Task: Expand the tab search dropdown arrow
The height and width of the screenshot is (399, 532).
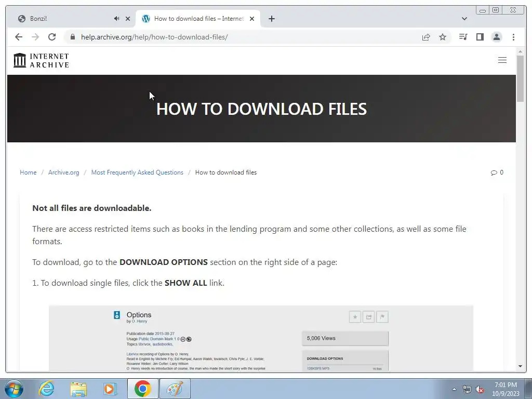Action: 464,19
